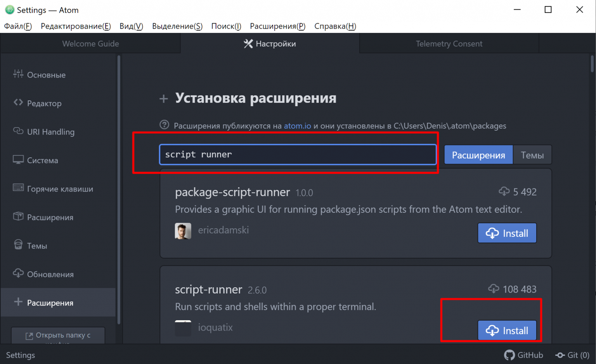The image size is (596, 364).
Task: Open Редактор settings section
Action: tap(58, 103)
